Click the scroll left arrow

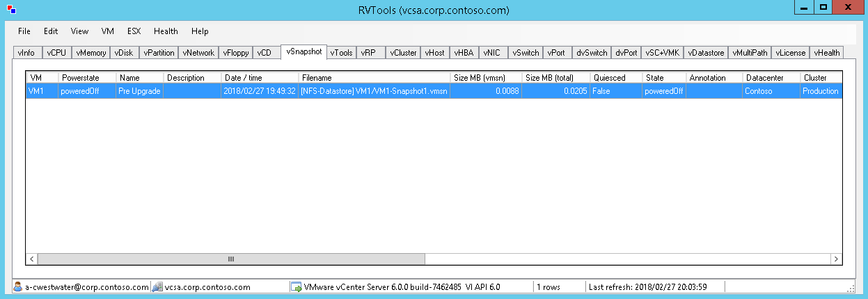pyautogui.click(x=32, y=259)
